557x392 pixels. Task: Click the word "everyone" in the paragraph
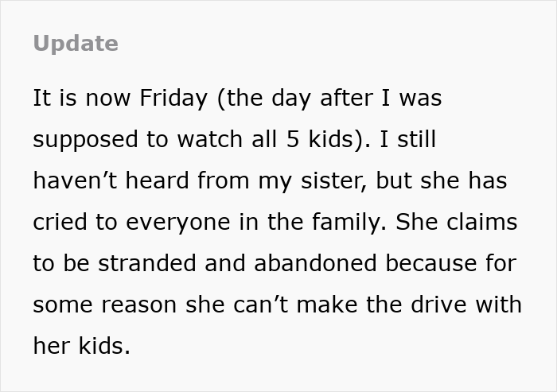pyautogui.click(x=178, y=223)
